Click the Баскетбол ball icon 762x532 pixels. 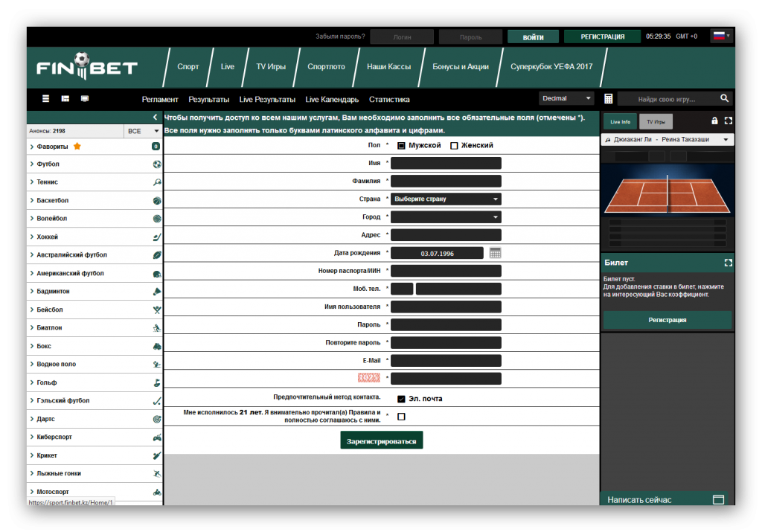click(x=157, y=201)
